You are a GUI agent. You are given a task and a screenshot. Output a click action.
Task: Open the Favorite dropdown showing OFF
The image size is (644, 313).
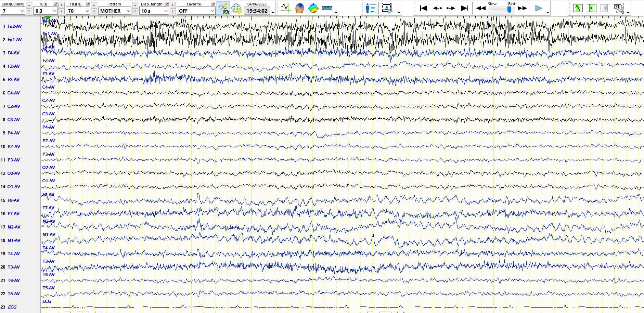[x=196, y=11]
